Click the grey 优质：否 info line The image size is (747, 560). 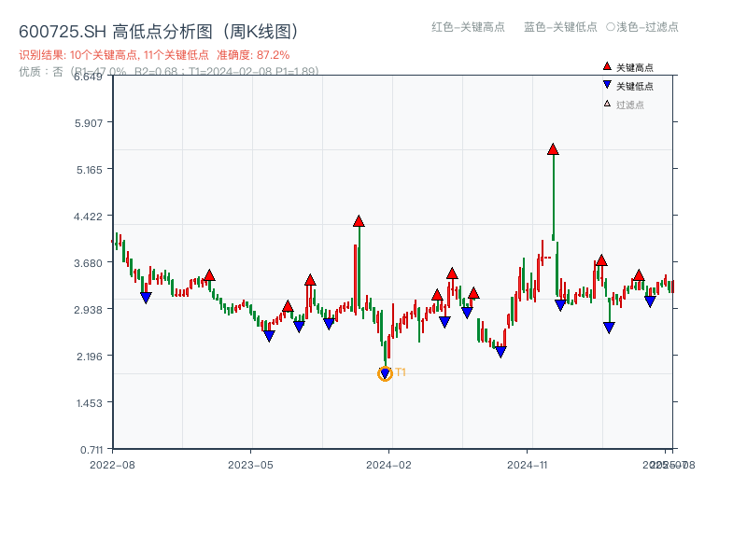coord(169,72)
